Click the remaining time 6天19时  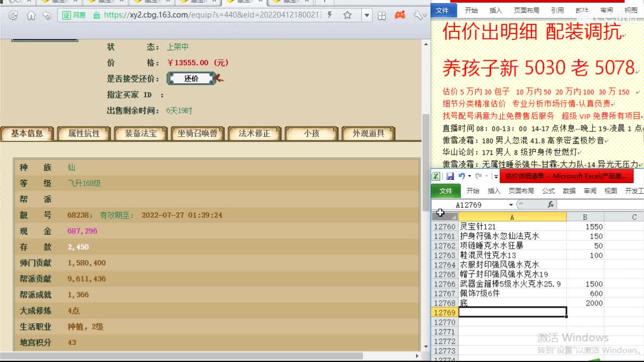tap(179, 111)
